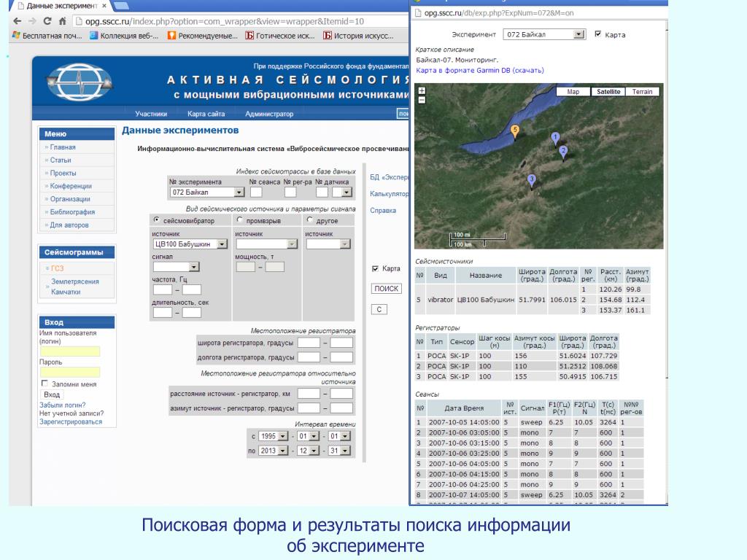Open 'Коллекция веб-...' bookmark
The image size is (747, 560).
pyautogui.click(x=124, y=36)
